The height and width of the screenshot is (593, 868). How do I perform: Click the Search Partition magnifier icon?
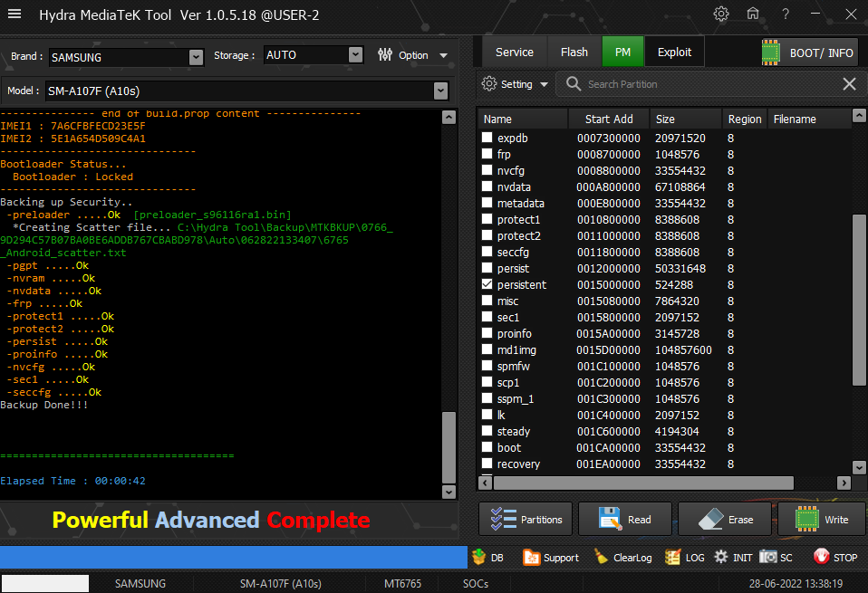click(x=574, y=83)
